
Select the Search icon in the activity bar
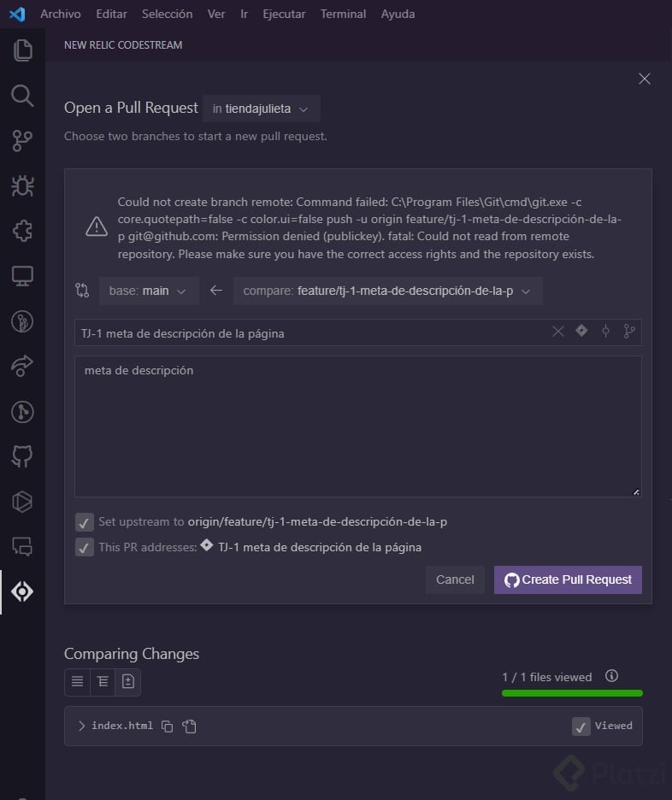coord(23,96)
